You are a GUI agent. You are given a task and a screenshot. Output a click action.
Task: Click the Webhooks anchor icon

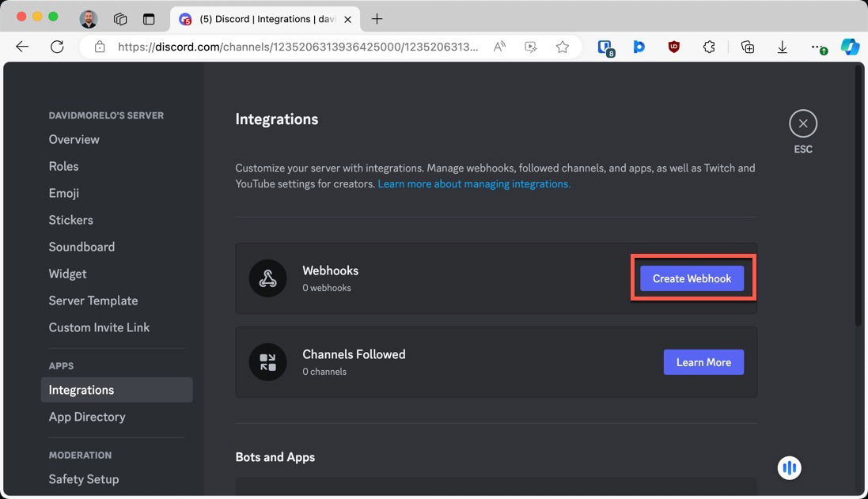coord(267,278)
